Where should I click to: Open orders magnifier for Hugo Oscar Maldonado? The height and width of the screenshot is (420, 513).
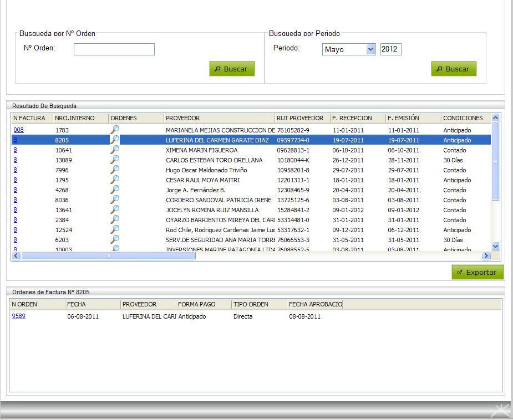115,170
